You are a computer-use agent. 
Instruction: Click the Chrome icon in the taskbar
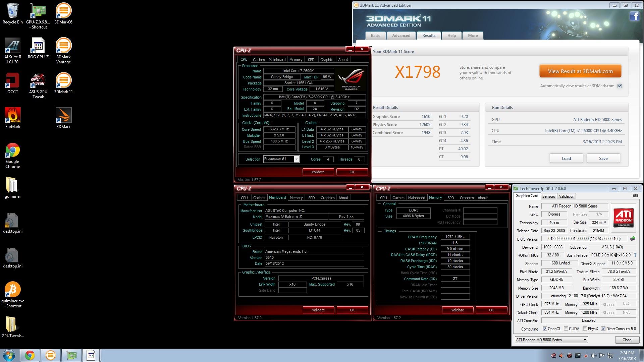(30, 355)
